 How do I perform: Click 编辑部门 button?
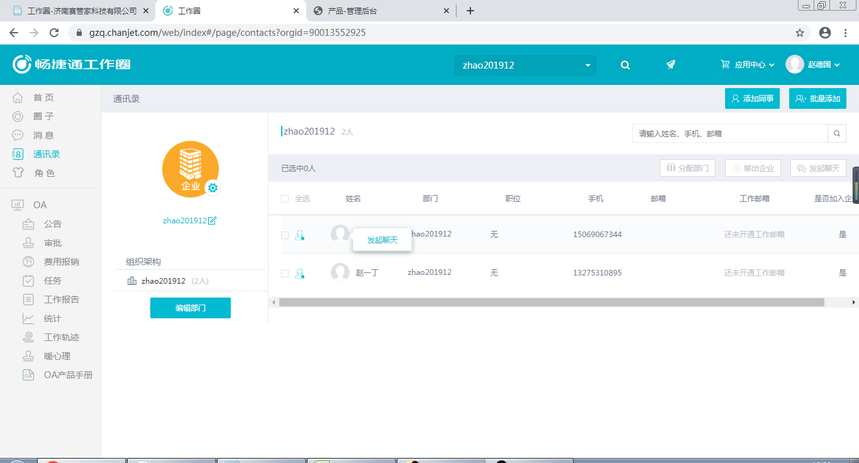[190, 308]
